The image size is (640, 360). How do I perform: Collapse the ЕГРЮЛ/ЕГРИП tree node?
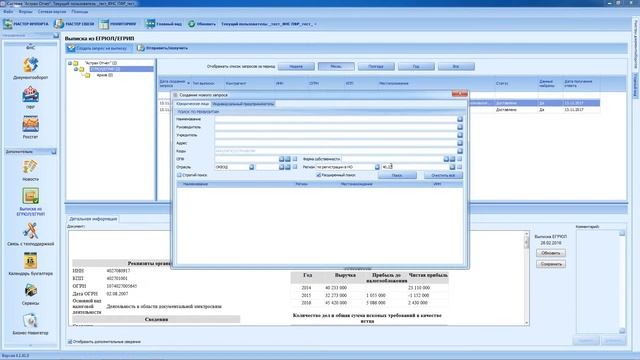76,69
